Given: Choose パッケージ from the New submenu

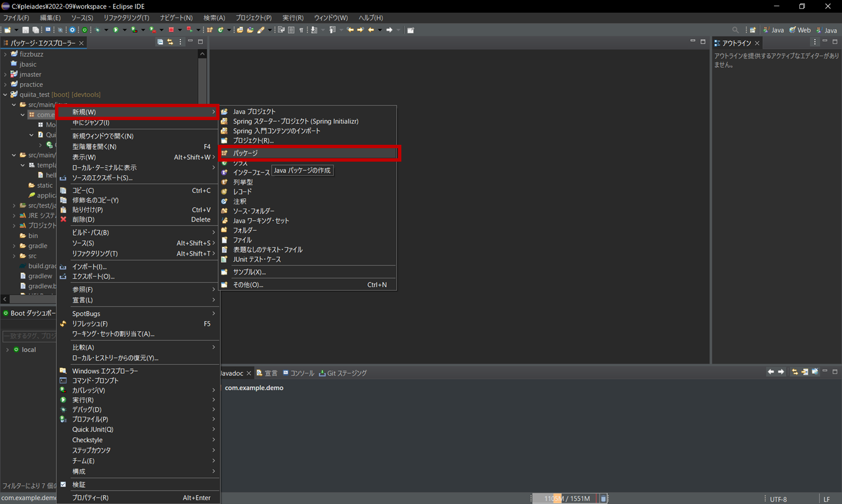Looking at the screenshot, I should click(308, 153).
